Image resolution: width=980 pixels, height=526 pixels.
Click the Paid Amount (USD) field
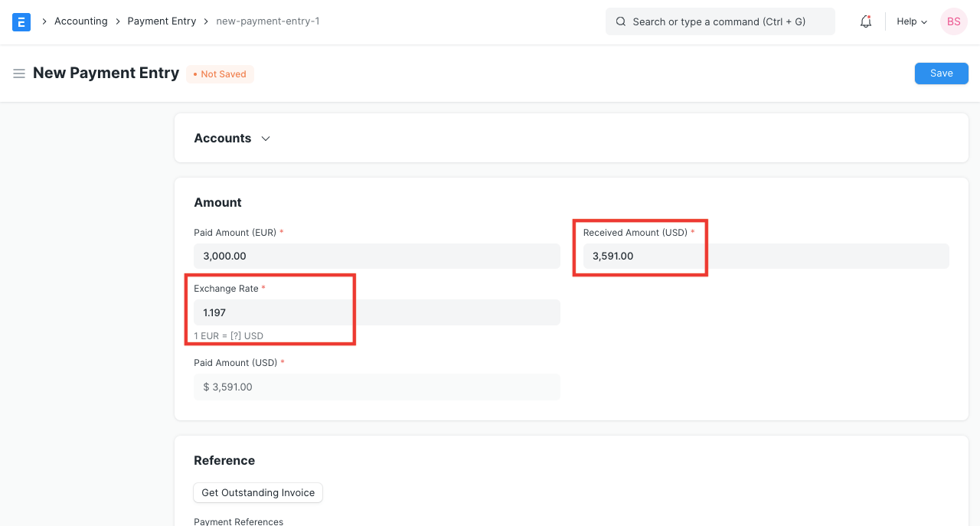pos(377,387)
